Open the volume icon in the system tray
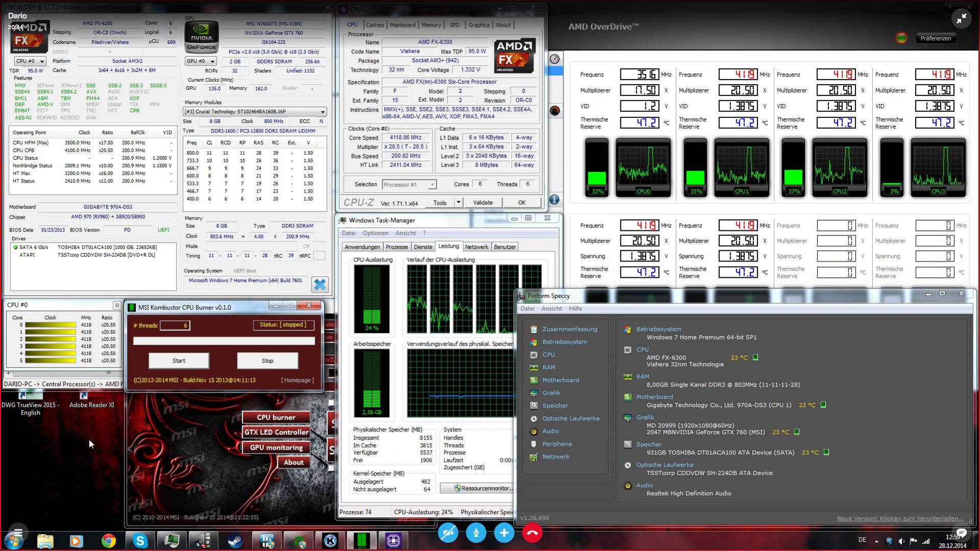Image resolution: width=980 pixels, height=551 pixels. coord(901,541)
